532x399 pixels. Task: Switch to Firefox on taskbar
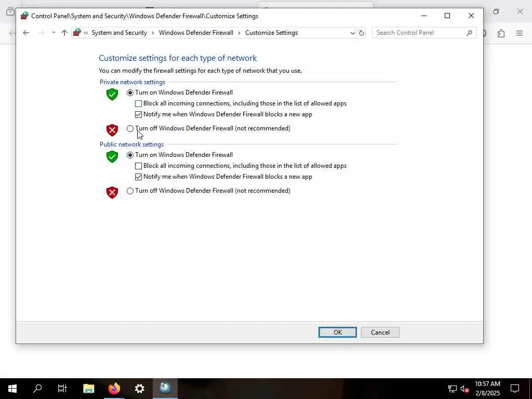114,389
